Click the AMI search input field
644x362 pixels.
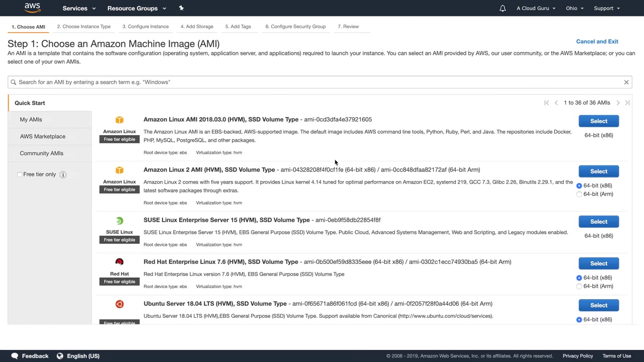pos(319,82)
